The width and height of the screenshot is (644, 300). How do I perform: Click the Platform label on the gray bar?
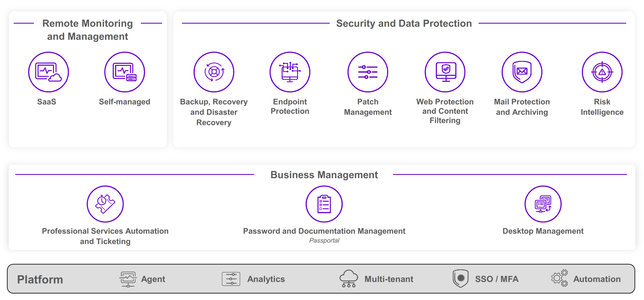(40, 279)
